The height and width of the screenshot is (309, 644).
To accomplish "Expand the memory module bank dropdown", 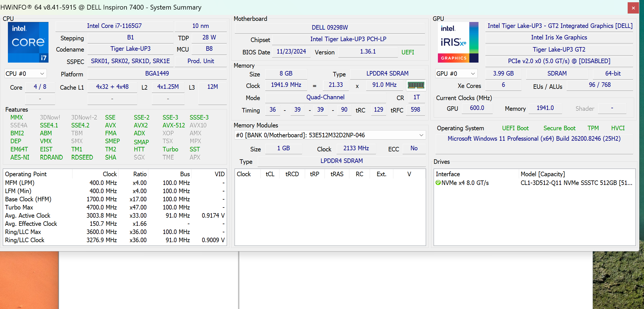I will (x=330, y=135).
